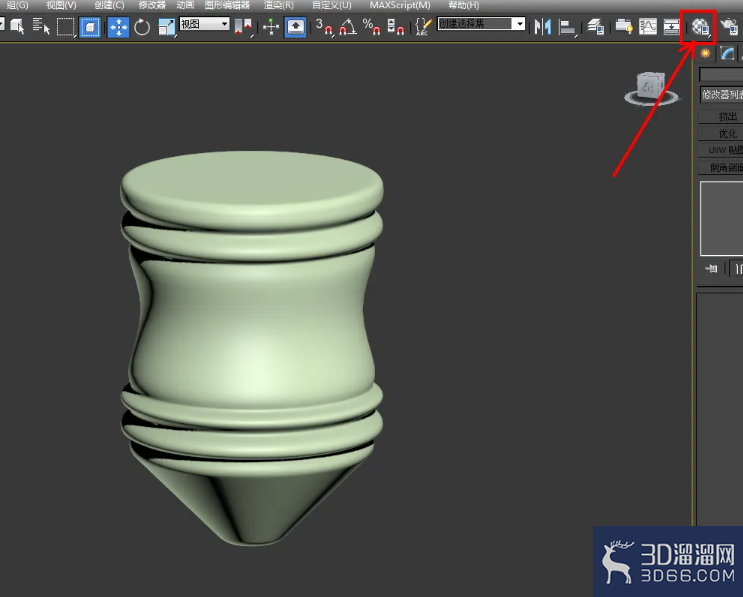Viewport: 743px width, 597px height.
Task: Open the 自定义(U) menu
Action: (x=332, y=5)
